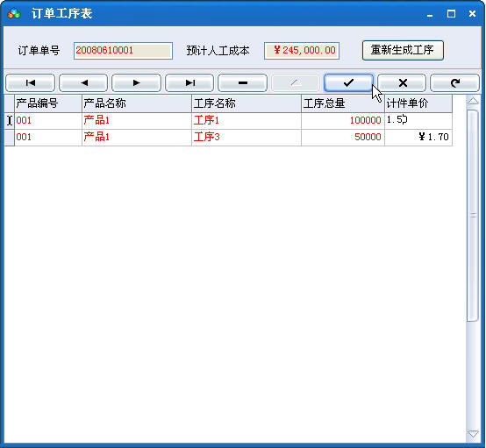Image resolution: width=486 pixels, height=448 pixels.
Task: Cancel edit with the X navigator button
Action: click(402, 83)
